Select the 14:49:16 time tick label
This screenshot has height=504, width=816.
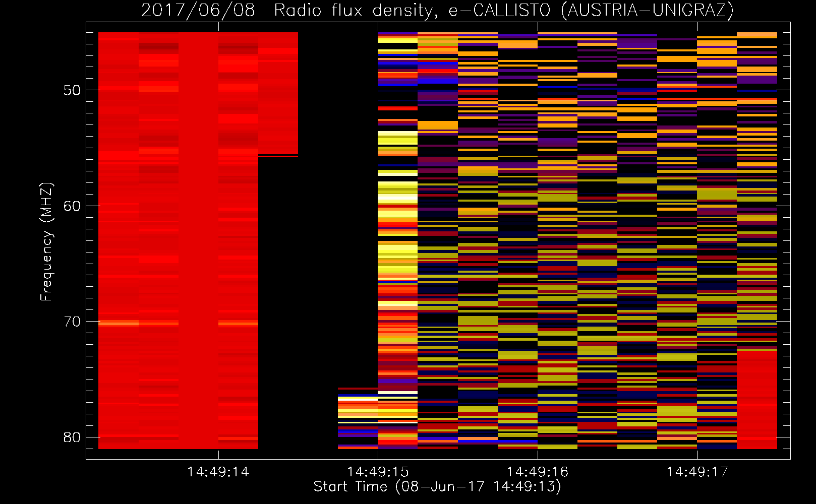(x=538, y=472)
